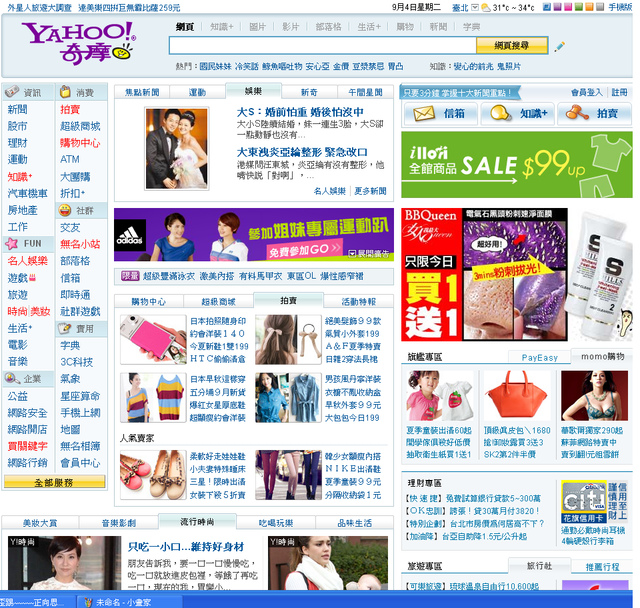The height and width of the screenshot is (608, 640).
Task: Open headline 大S：婚前怕重 婚後怕沒中
Action: pos(300,112)
